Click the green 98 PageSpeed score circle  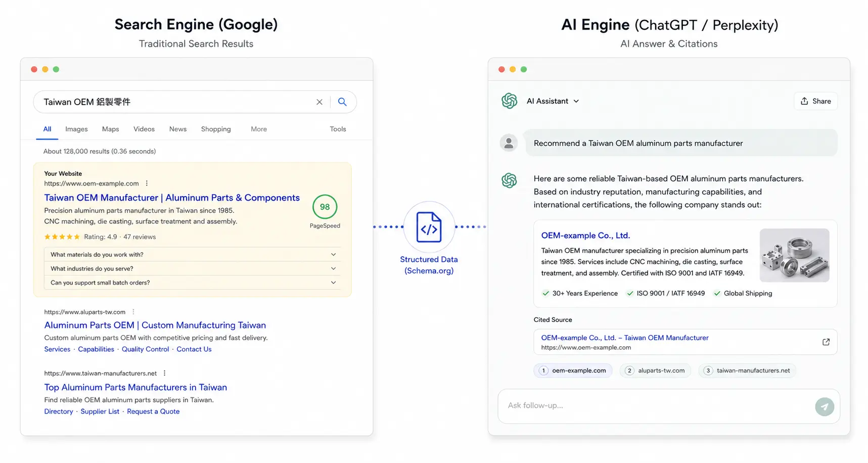coord(325,207)
